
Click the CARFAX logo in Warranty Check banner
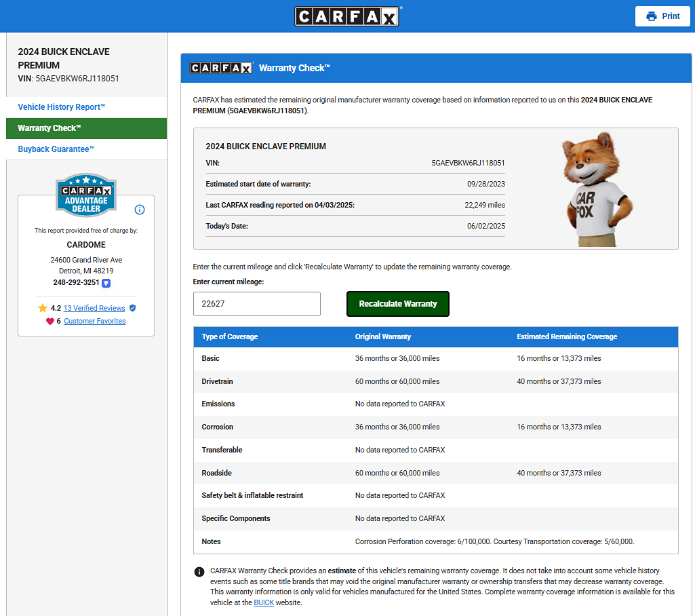(x=221, y=68)
